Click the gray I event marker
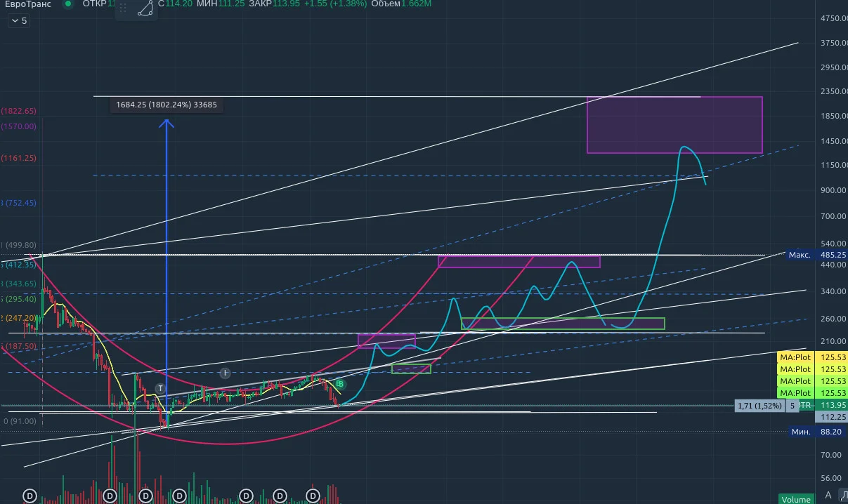Image resolution: width=848 pixels, height=504 pixels. point(225,373)
